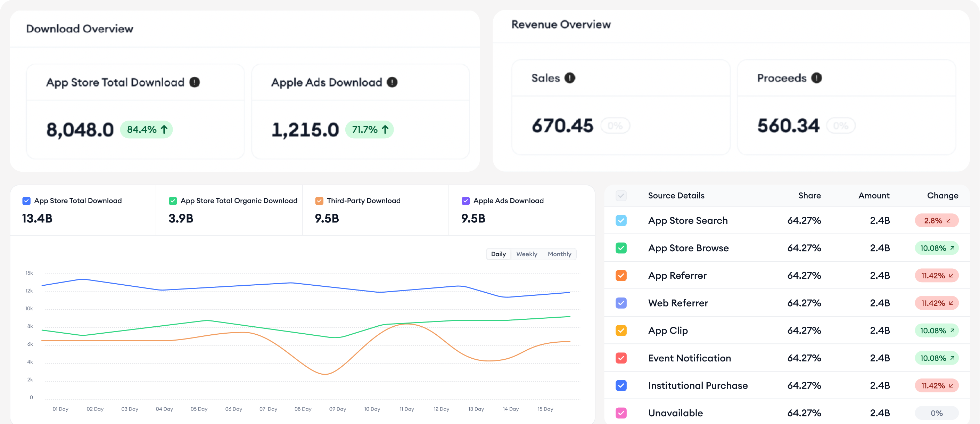Click the 0% change badge next to Proceeds
This screenshot has height=424, width=980.
point(840,125)
